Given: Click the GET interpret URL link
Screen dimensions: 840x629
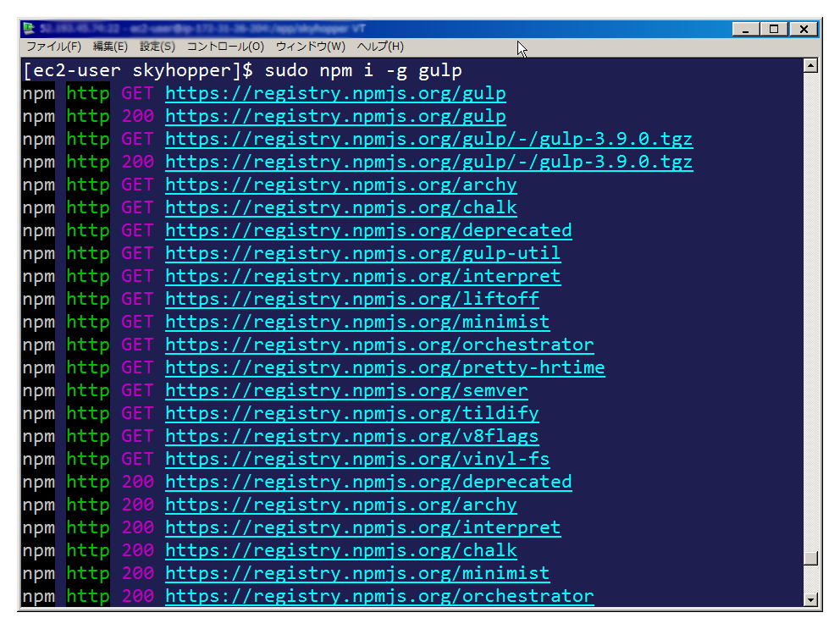Looking at the screenshot, I should (362, 276).
